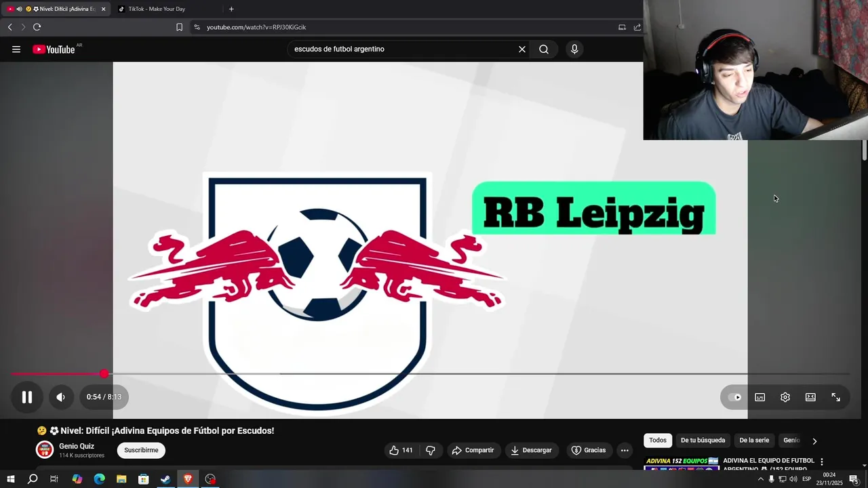Reload the page in the browser
This screenshot has width=868, height=488.
click(x=37, y=27)
